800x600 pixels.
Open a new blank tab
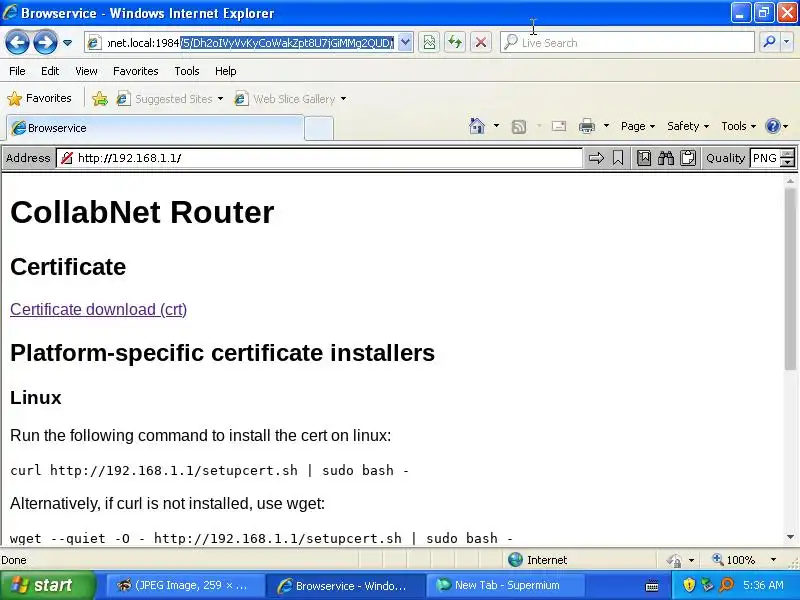[319, 128]
